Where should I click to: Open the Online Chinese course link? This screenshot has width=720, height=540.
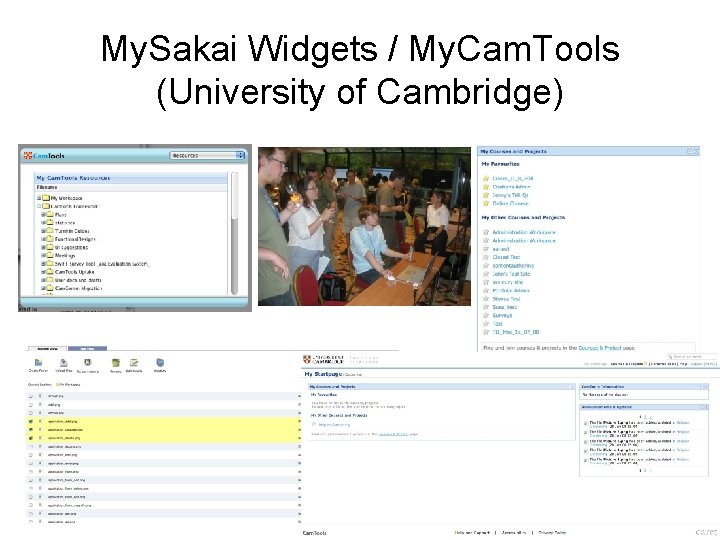(x=511, y=203)
